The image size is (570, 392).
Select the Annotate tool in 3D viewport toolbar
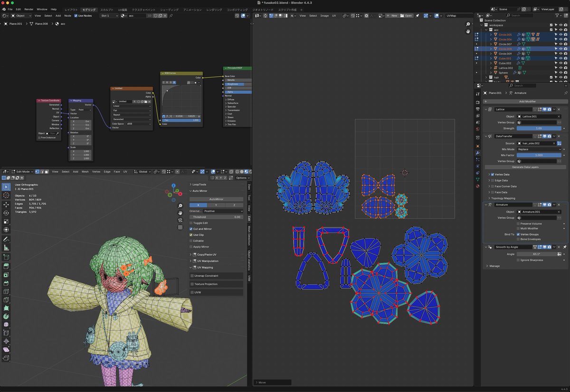6,239
